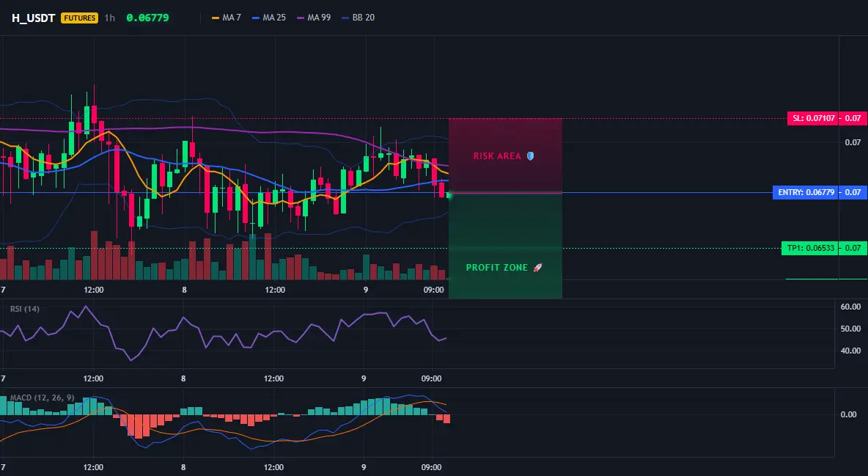Click the TP1: 0.06533 price label
Screen dimensions: 868x476
click(809, 248)
